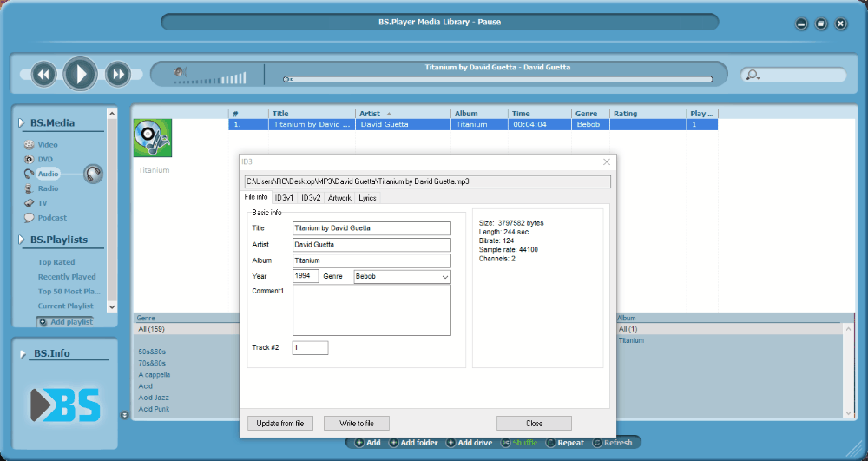868x461 pixels.
Task: Adjust the volume level bars
Action: (210, 79)
